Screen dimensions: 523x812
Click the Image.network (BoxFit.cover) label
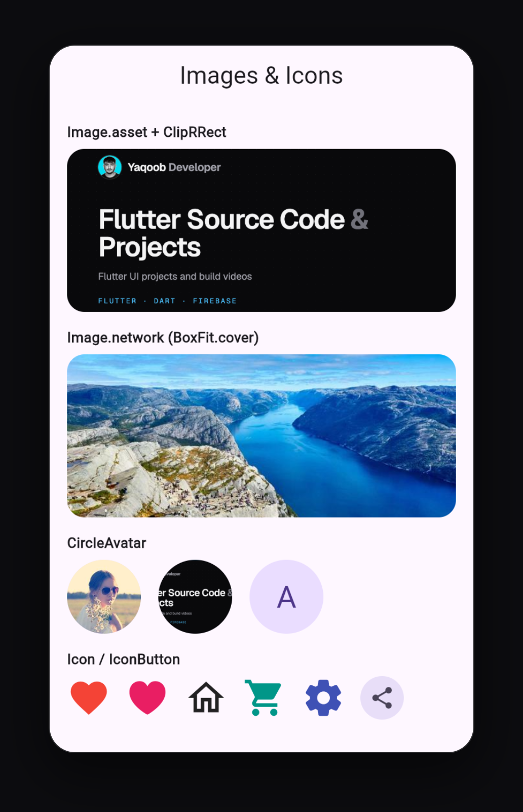click(163, 338)
